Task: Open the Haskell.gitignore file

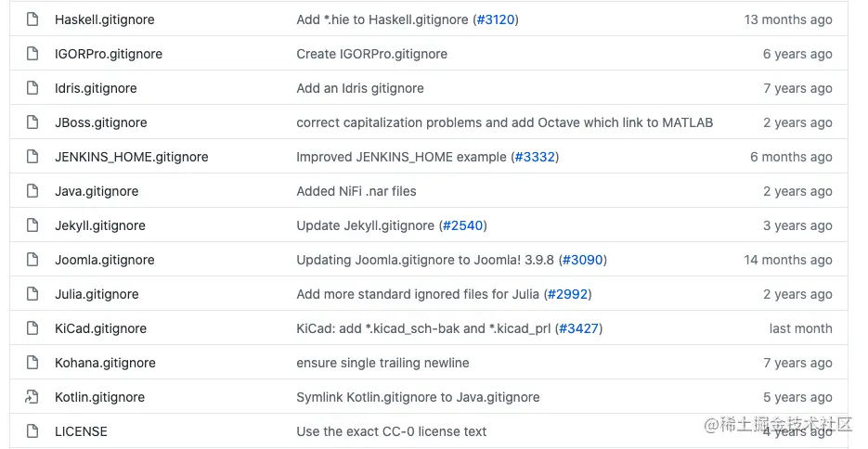Action: click(105, 19)
